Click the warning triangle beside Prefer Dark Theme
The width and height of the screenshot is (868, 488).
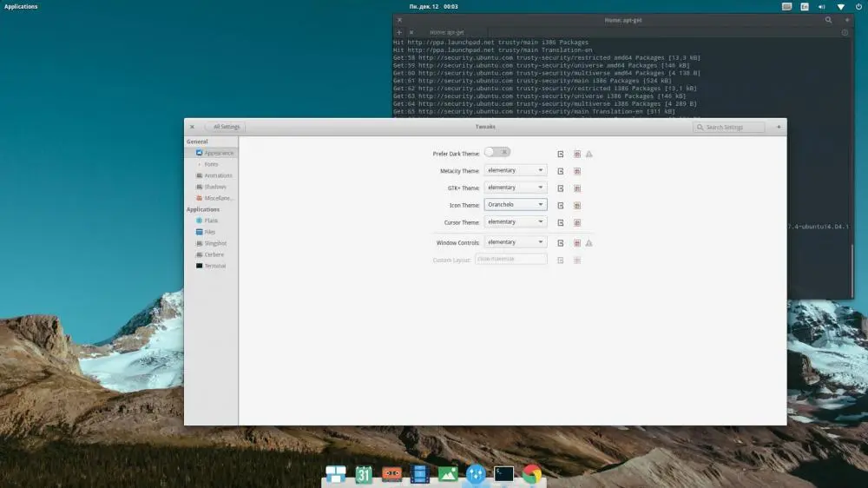(589, 154)
